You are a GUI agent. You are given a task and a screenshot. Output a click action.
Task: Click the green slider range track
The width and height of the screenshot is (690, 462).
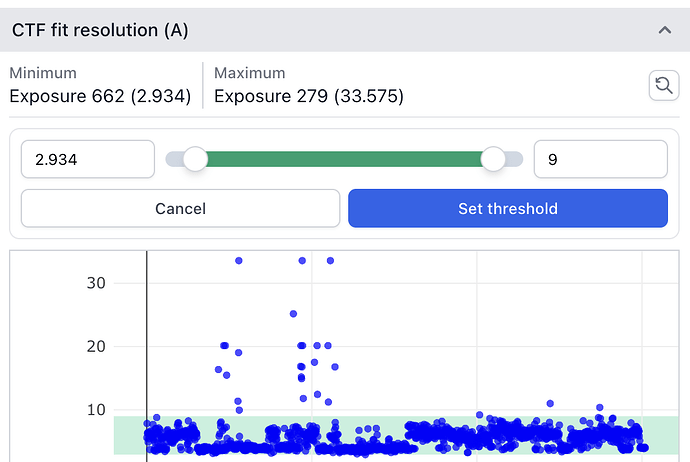coord(344,159)
